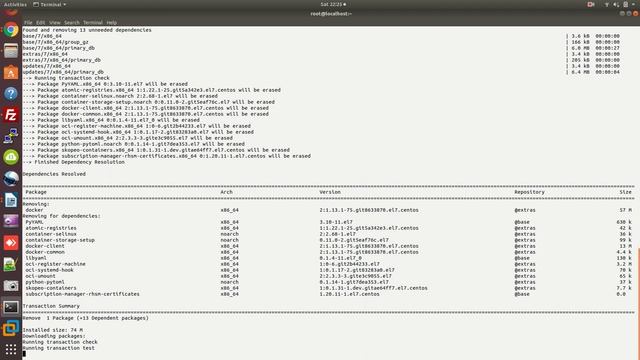Click 'python-pytoml' in the package table
The width and height of the screenshot is (640, 360).
45,282
